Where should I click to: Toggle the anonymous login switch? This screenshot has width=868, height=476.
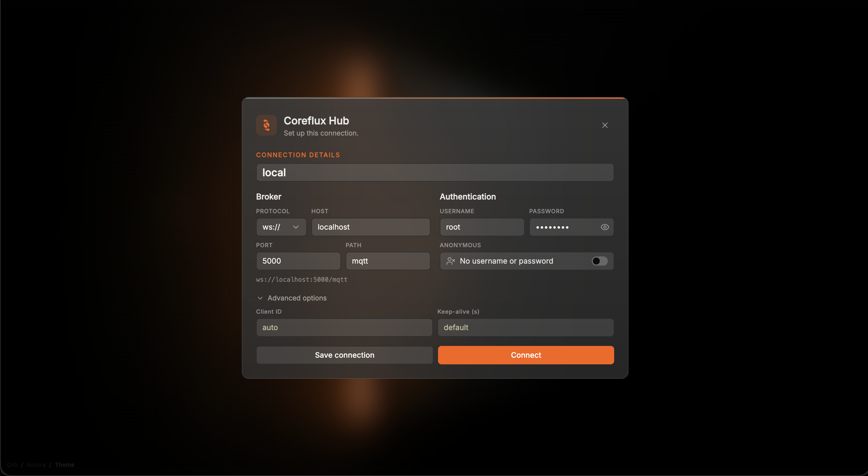coord(600,261)
